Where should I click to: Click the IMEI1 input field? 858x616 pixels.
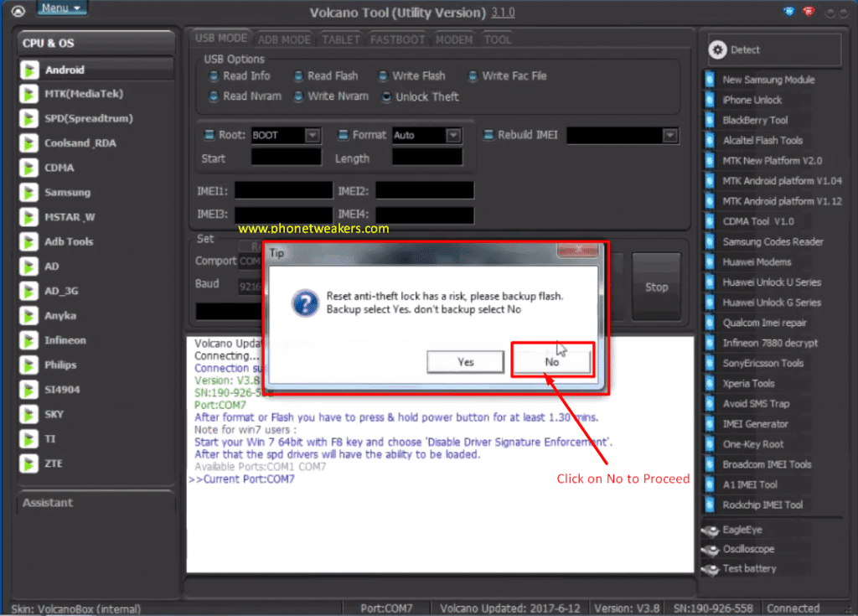(x=283, y=190)
